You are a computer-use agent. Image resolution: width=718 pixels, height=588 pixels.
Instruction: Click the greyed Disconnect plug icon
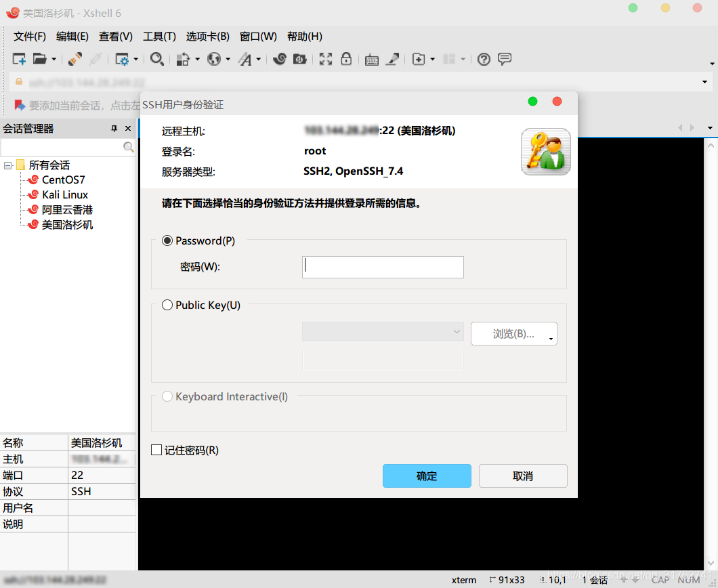pos(96,59)
